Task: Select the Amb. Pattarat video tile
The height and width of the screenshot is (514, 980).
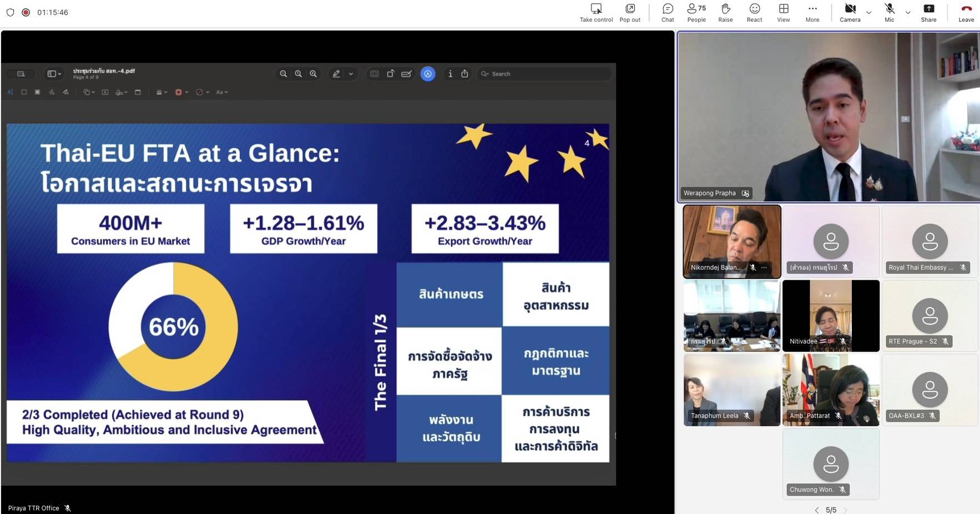Action: 831,390
